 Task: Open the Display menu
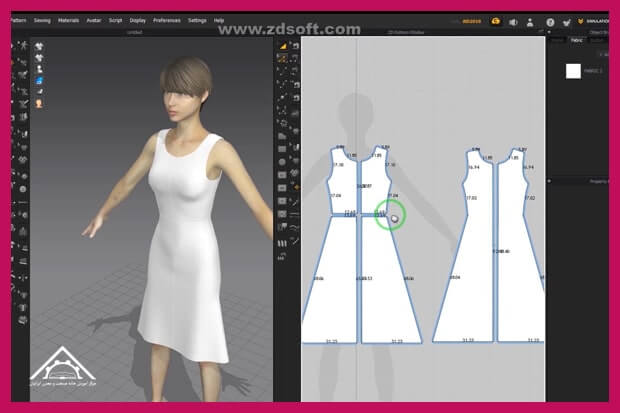pyautogui.click(x=137, y=19)
